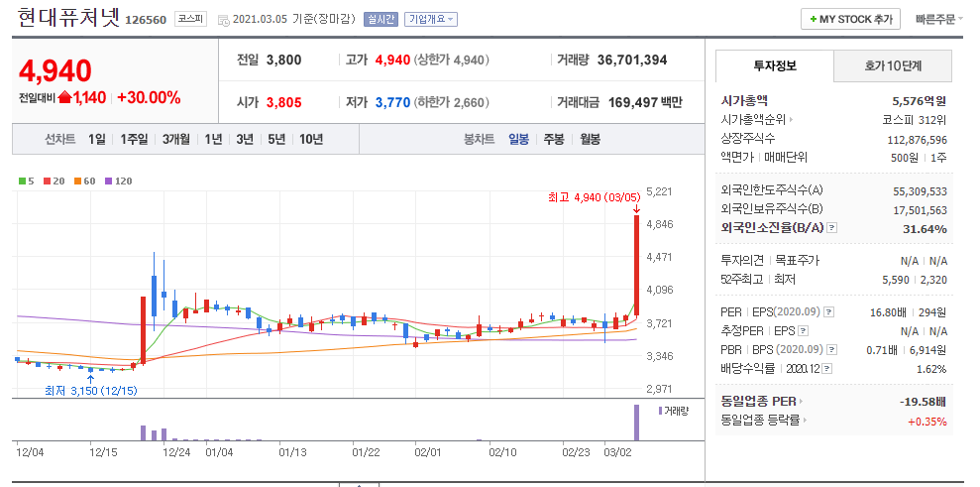Screen dimensions: 980x487
Task: Click the current price 4,940 in red
Action: tap(55, 70)
